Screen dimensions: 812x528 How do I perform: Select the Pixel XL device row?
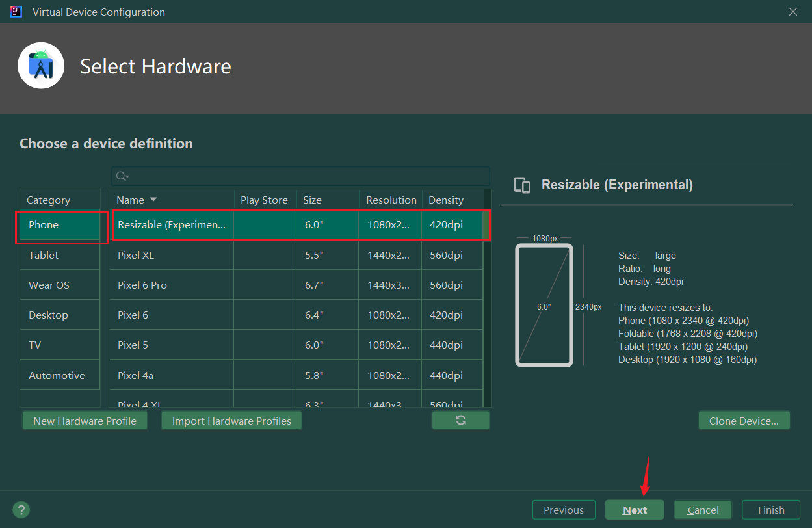coord(296,255)
